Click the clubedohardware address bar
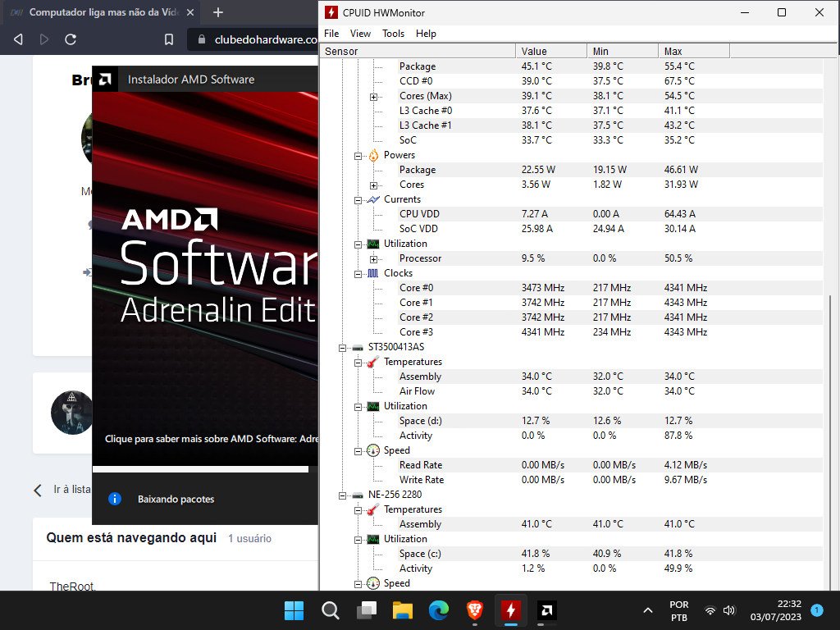 [x=253, y=39]
